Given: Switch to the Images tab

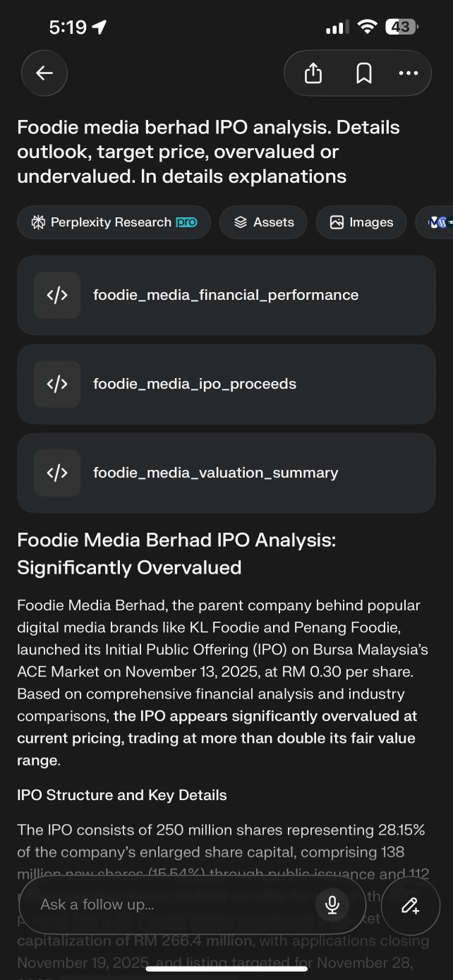Looking at the screenshot, I should [x=361, y=222].
